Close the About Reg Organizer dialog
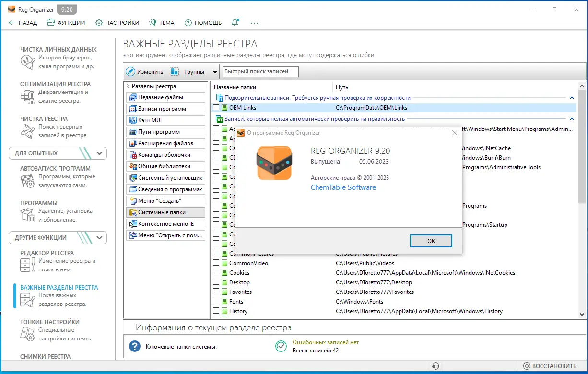The image size is (588, 374). [455, 133]
